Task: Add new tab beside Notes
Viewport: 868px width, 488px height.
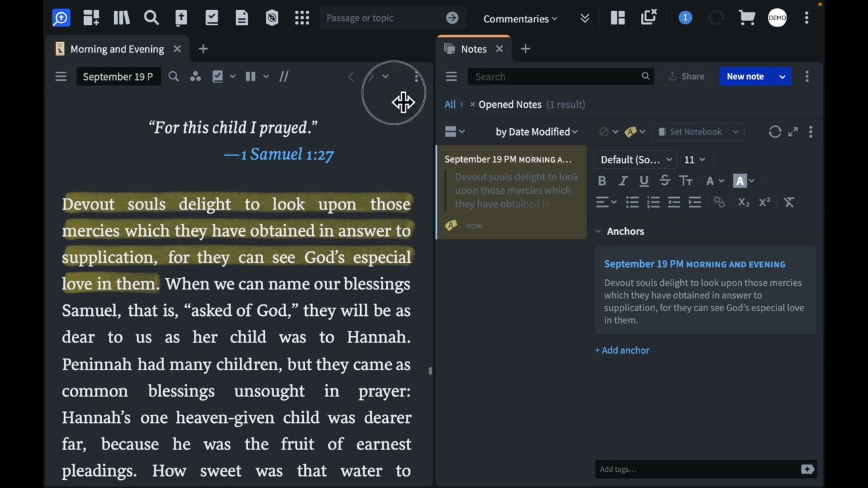Action: (525, 49)
